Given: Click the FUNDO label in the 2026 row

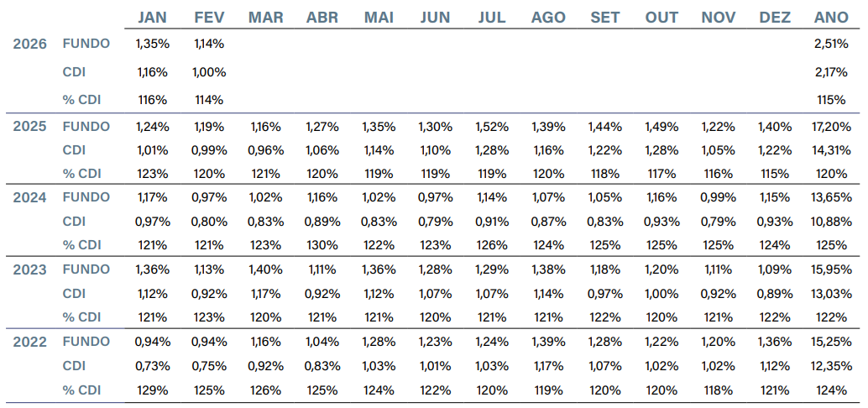Looking at the screenshot, I should point(86,44).
